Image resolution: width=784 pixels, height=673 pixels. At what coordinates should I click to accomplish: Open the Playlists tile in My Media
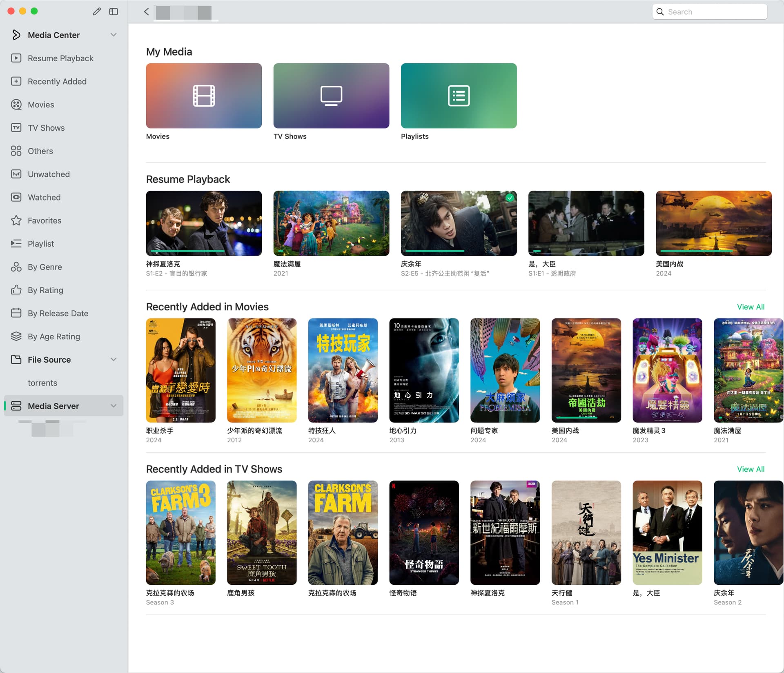tap(459, 96)
